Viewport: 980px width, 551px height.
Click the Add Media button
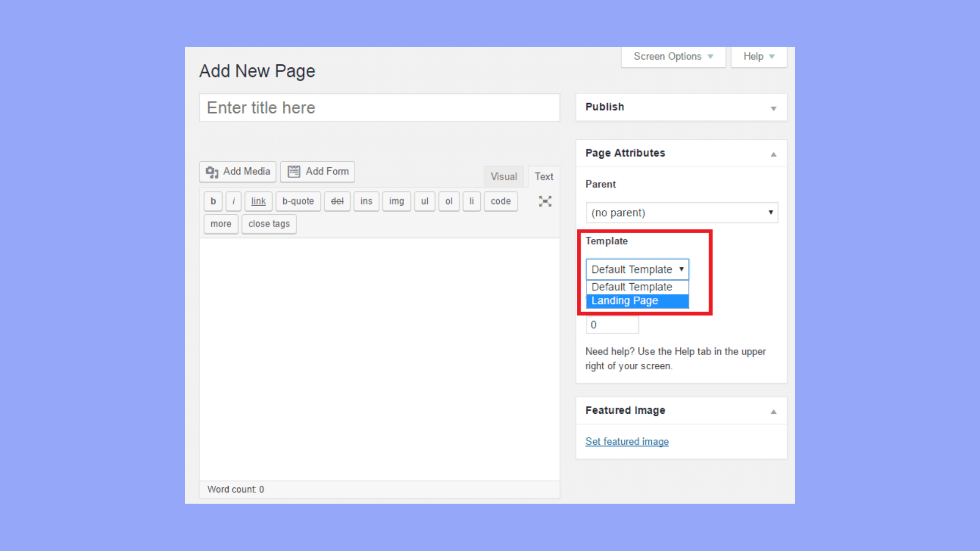coord(238,172)
